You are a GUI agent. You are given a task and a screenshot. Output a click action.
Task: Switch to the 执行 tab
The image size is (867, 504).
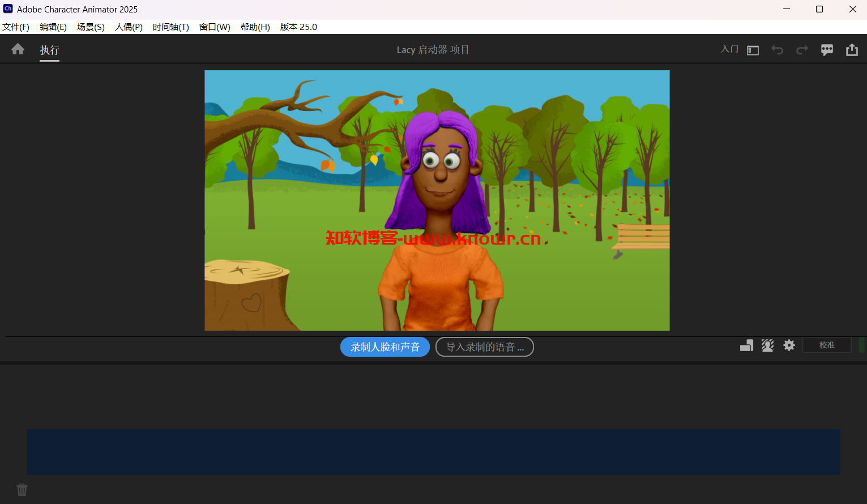click(x=49, y=50)
